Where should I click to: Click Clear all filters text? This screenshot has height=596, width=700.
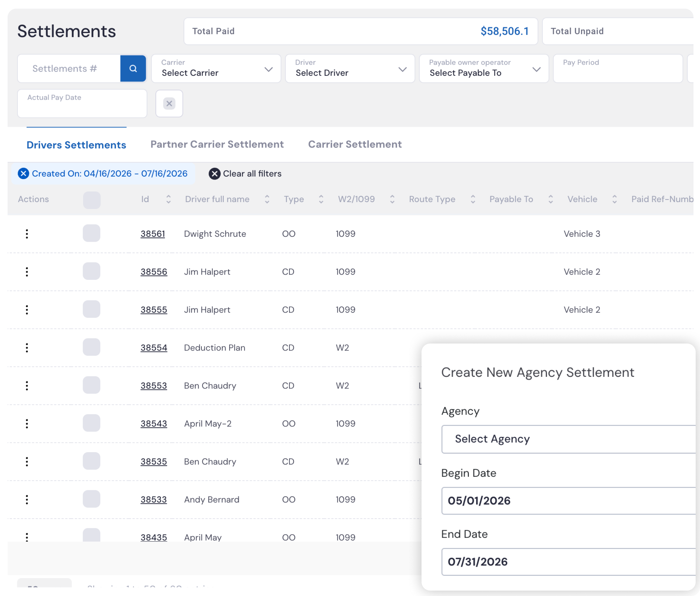[252, 174]
